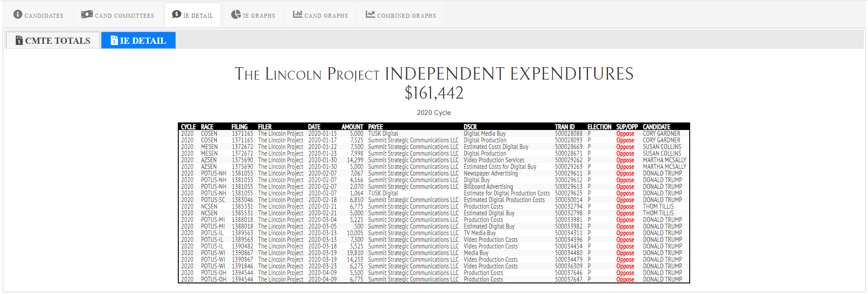
Task: Click the money icon beside Cand Committees
Action: [87, 14]
